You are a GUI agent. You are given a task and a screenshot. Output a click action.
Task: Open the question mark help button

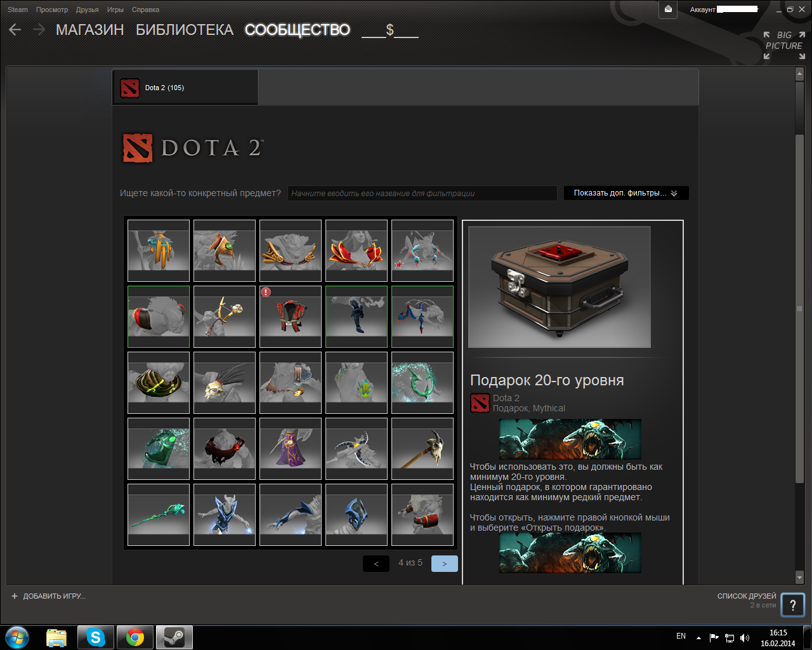point(793,605)
